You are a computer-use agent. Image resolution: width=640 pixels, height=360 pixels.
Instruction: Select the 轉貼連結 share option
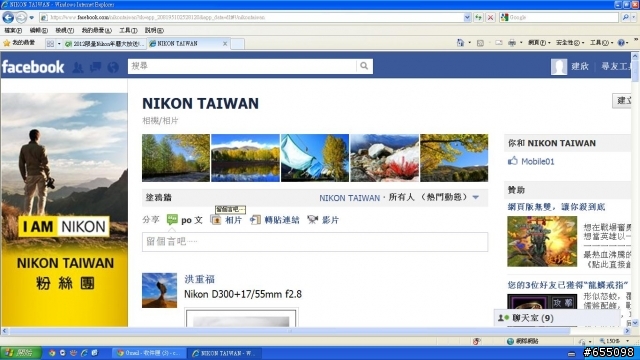[275, 220]
